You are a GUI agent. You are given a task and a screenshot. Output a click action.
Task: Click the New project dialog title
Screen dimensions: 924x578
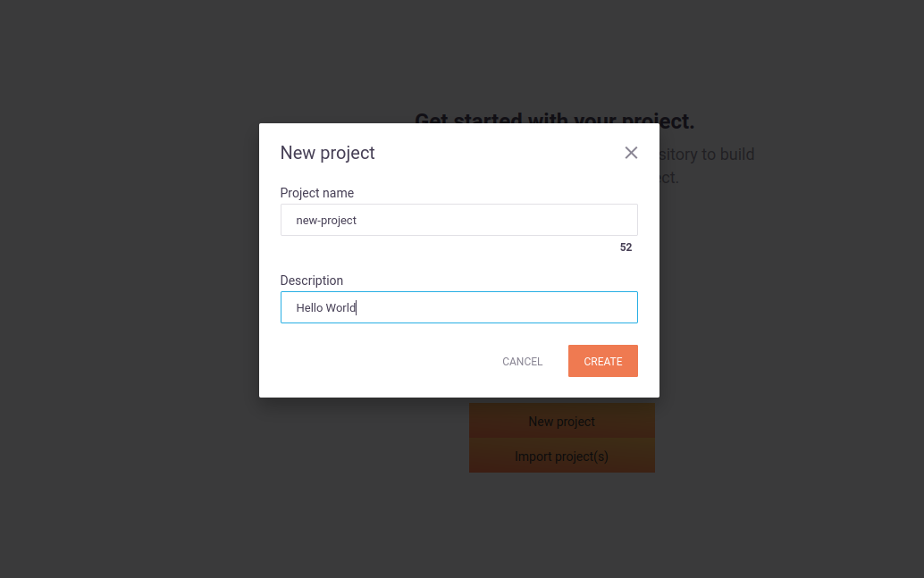click(328, 153)
